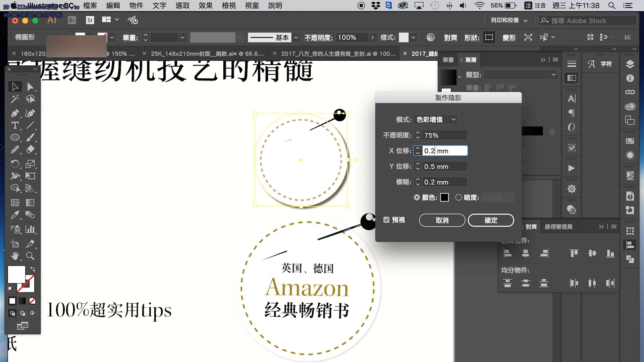Image resolution: width=644 pixels, height=362 pixels.
Task: Expand the 樣式 graphic style dropdown
Action: (413, 37)
